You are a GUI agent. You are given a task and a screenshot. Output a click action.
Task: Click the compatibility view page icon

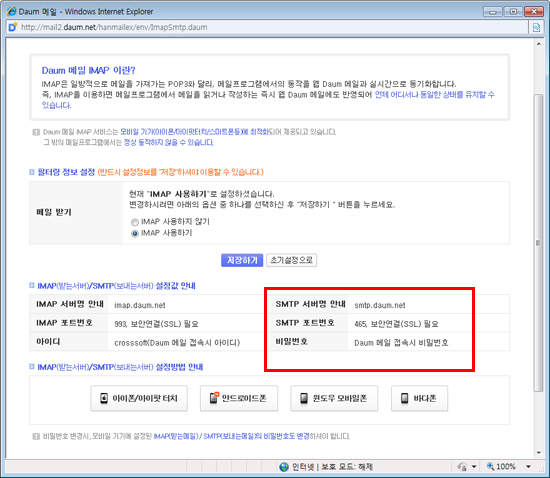[x=536, y=27]
